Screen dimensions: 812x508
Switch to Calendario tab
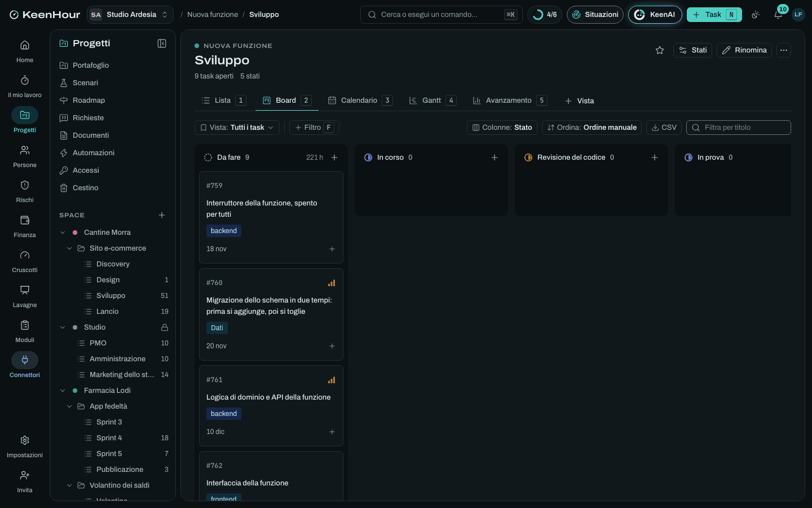coord(360,100)
